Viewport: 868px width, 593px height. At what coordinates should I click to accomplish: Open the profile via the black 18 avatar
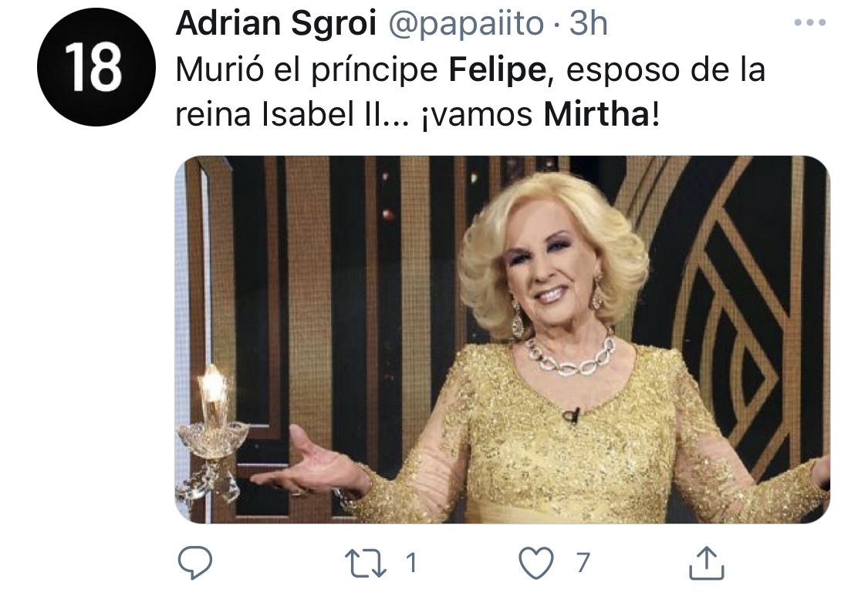(96, 67)
